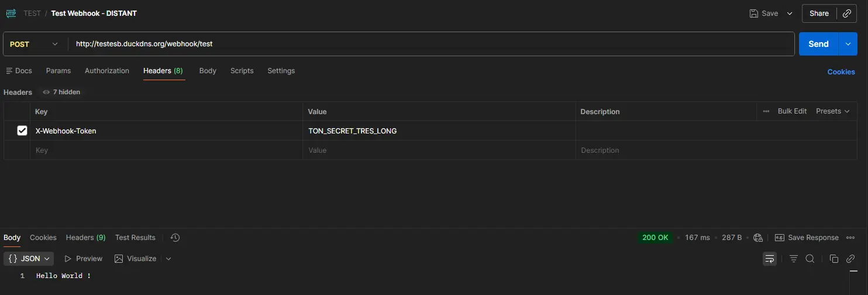Screen dimensions: 868x295
Task: Expand the Presets dropdown
Action: 832,111
